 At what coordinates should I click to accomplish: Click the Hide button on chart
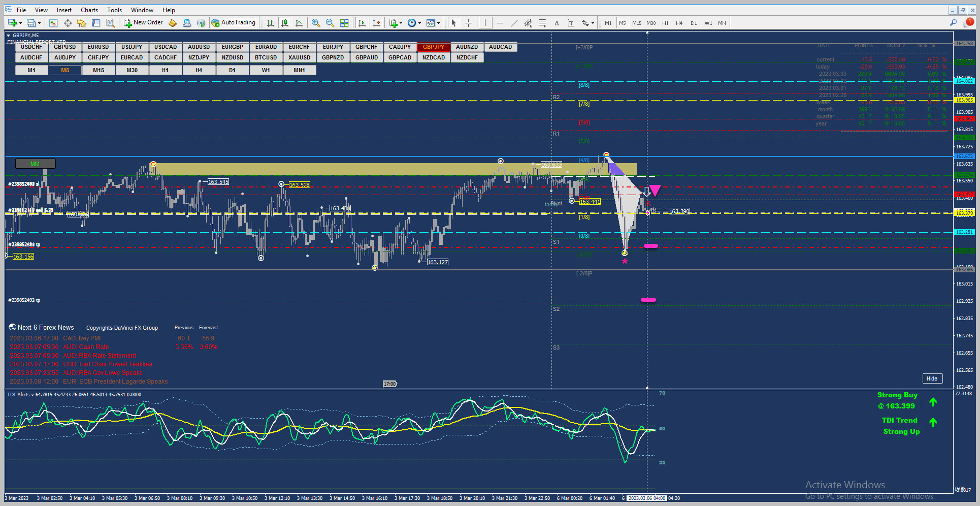(x=932, y=378)
